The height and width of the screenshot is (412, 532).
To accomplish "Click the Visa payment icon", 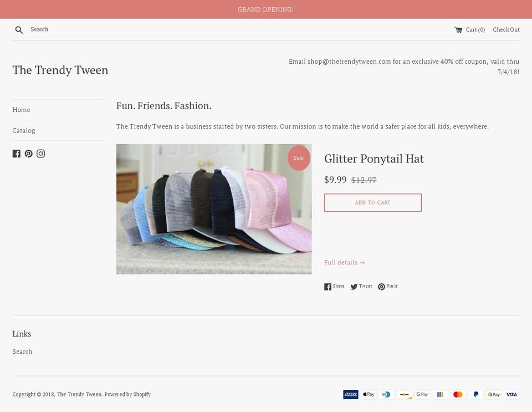I will (x=511, y=394).
